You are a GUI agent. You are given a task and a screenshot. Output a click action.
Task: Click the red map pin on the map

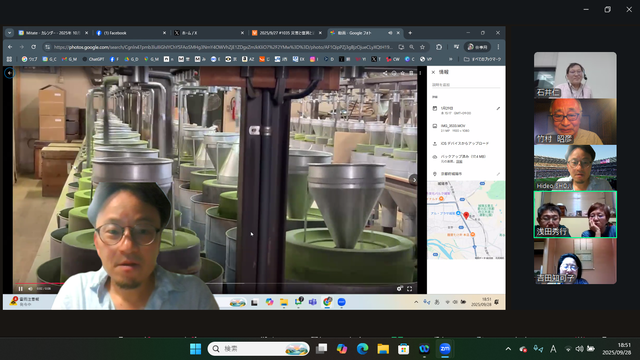466,216
